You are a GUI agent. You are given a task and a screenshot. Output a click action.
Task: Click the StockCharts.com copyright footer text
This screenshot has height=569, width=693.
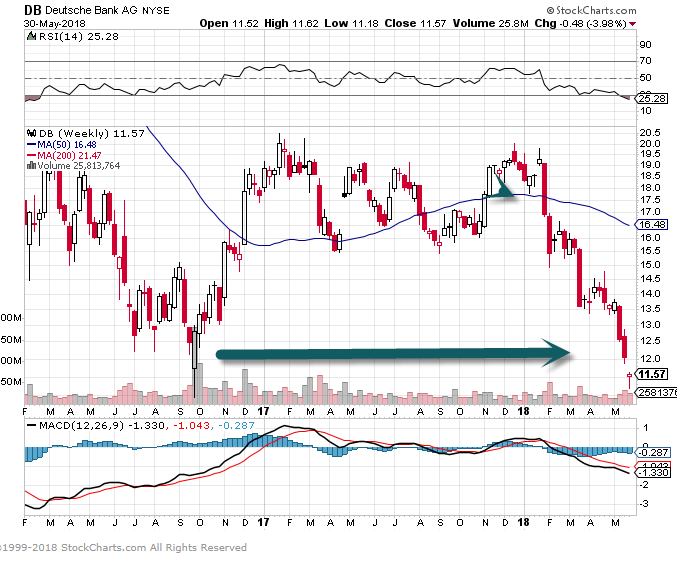(x=123, y=547)
